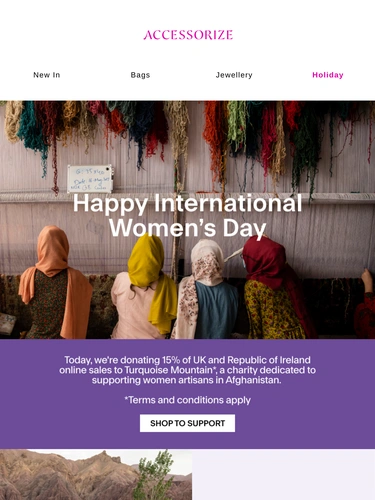Go to the Jewellery section
Image resolution: width=375 pixels, height=500 pixels.
234,75
